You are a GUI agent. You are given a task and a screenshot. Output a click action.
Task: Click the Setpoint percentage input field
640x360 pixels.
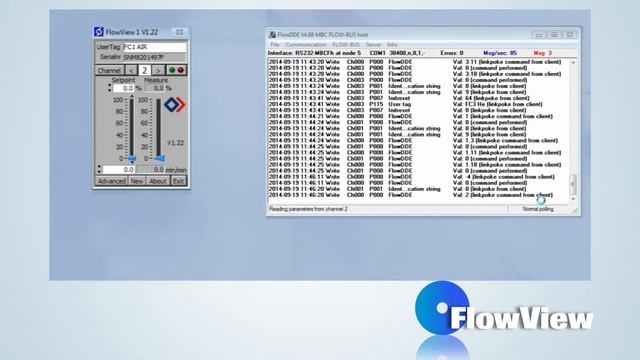[123, 88]
